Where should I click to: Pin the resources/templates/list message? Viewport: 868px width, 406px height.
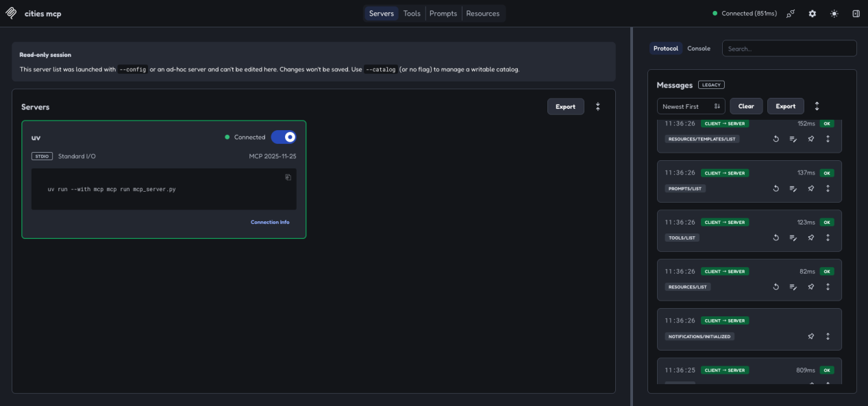(811, 139)
